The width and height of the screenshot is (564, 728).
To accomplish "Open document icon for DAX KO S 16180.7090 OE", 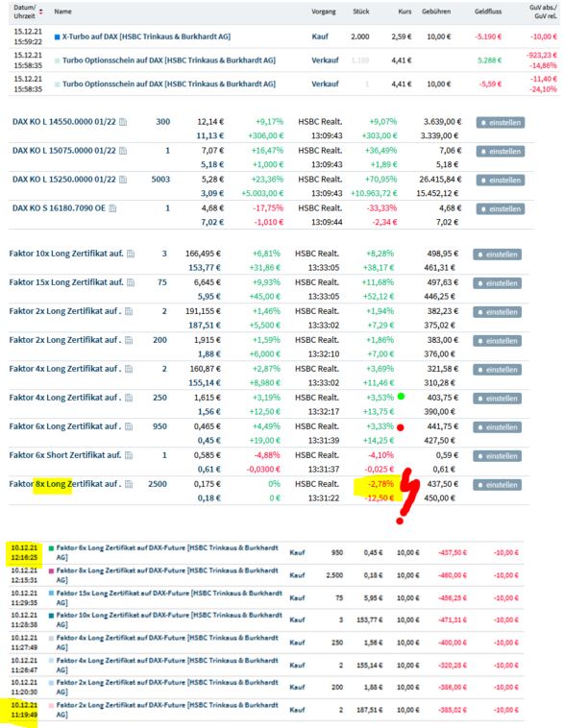I will (112, 208).
